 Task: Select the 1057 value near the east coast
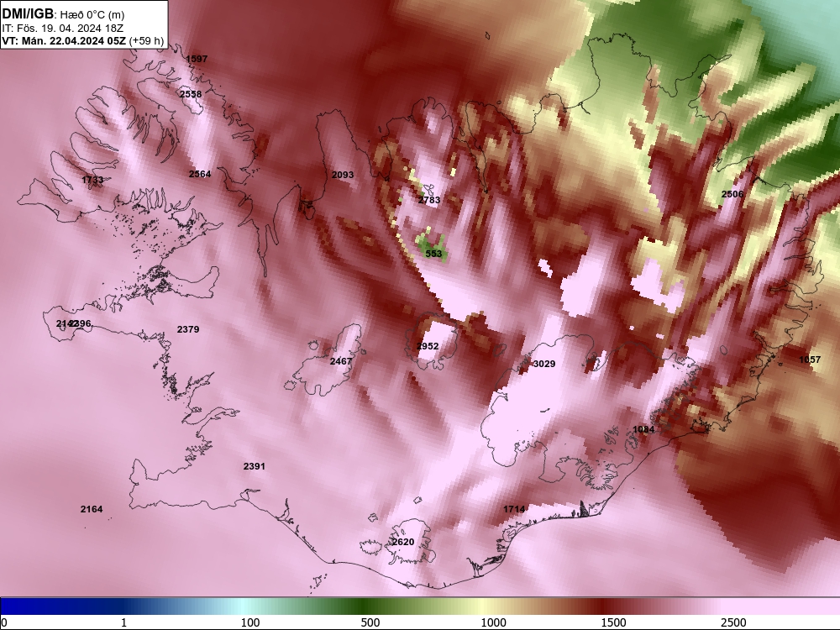810,360
